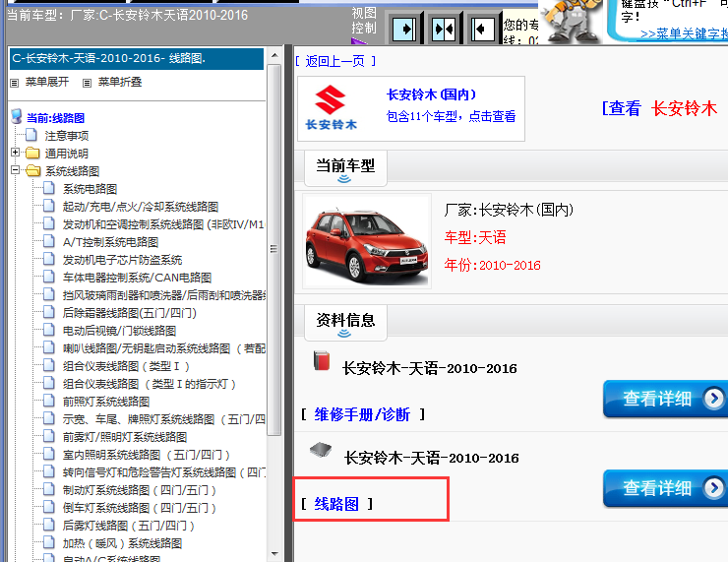Open 起动/充电/点火/冷却系统线路图
This screenshot has width=728, height=562.
click(141, 207)
